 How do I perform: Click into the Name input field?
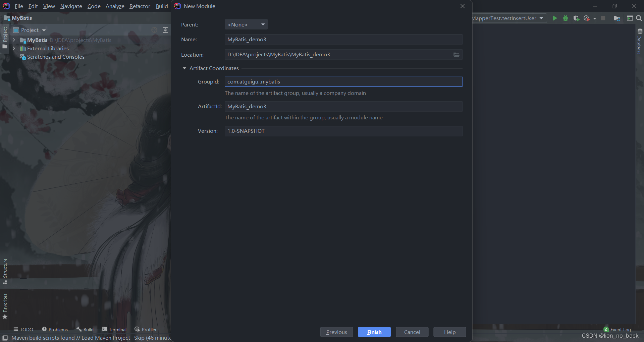(x=343, y=39)
